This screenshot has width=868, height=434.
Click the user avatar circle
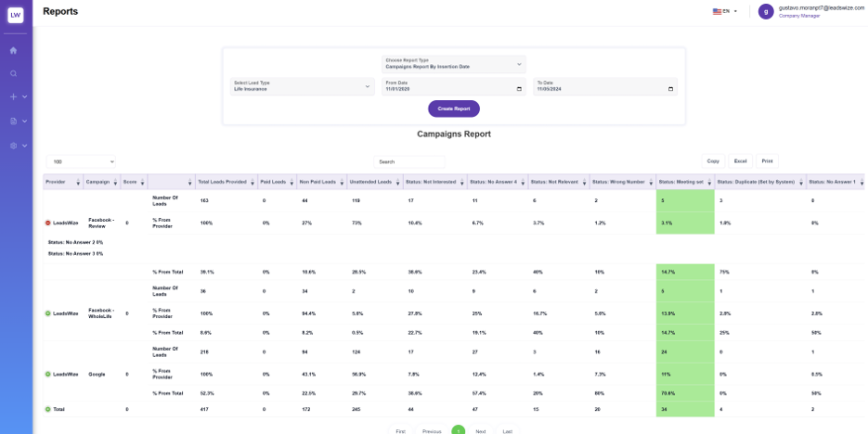pyautogui.click(x=765, y=11)
